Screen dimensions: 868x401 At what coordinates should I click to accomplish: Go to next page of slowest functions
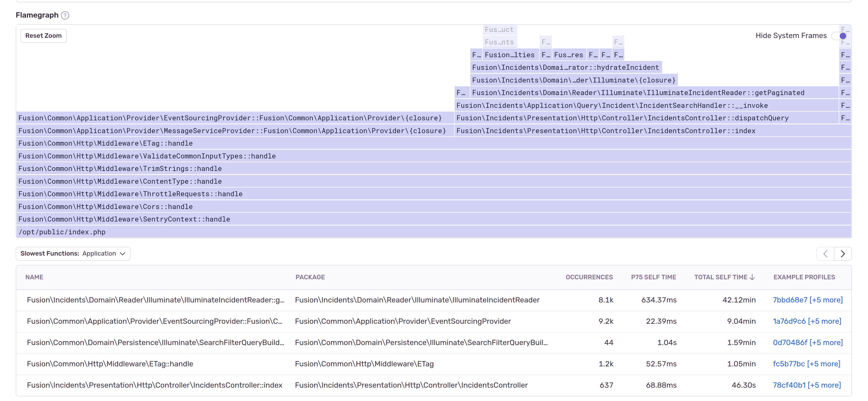pyautogui.click(x=842, y=254)
